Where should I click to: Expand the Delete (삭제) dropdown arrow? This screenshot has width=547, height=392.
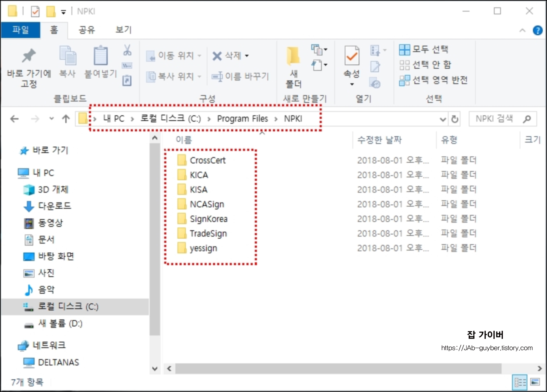247,56
